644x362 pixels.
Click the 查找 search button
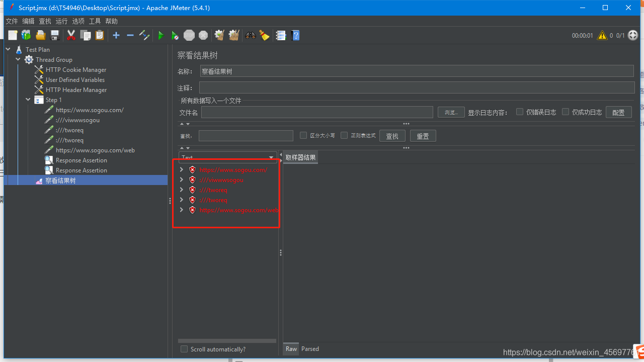(392, 136)
